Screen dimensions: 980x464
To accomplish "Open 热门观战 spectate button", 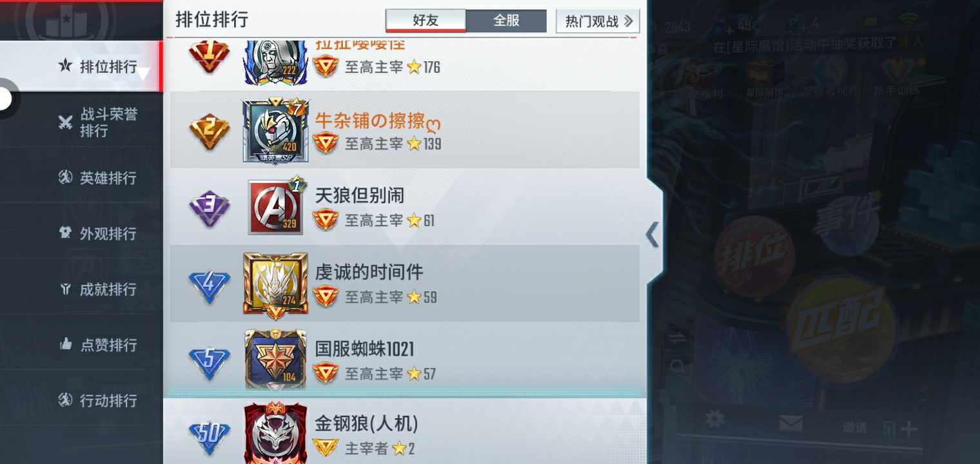I will (598, 21).
